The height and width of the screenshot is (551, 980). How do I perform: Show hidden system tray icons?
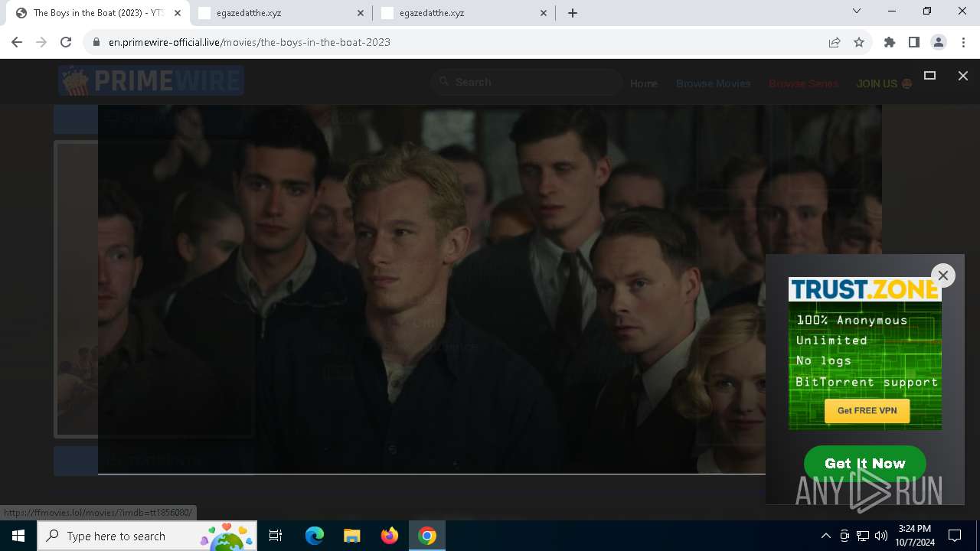pyautogui.click(x=826, y=536)
